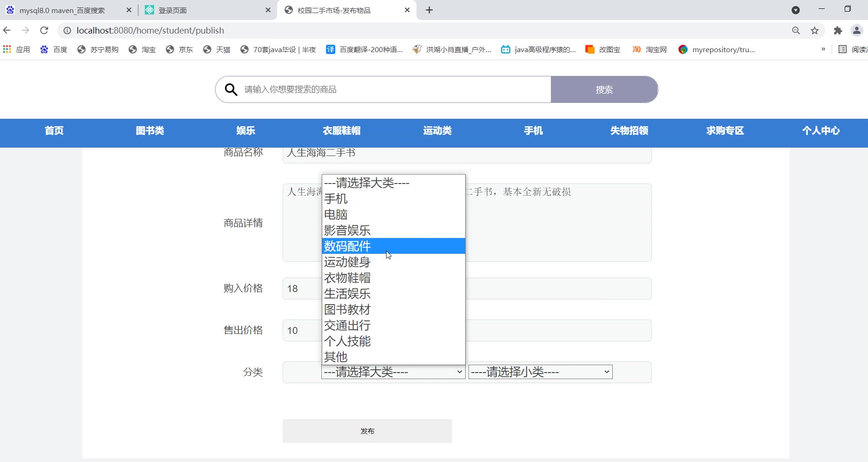Open the 请选择小类 subcategory dropdown
Viewport: 868px width, 462px height.
pos(540,372)
